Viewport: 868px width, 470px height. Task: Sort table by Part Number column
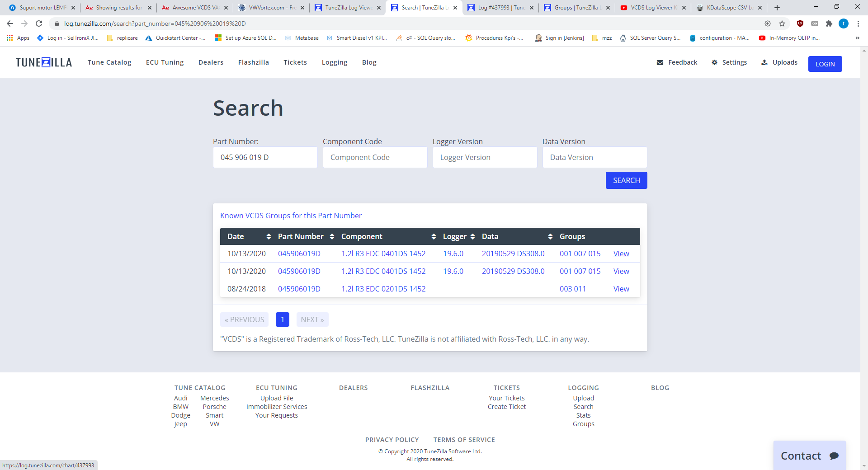332,236
